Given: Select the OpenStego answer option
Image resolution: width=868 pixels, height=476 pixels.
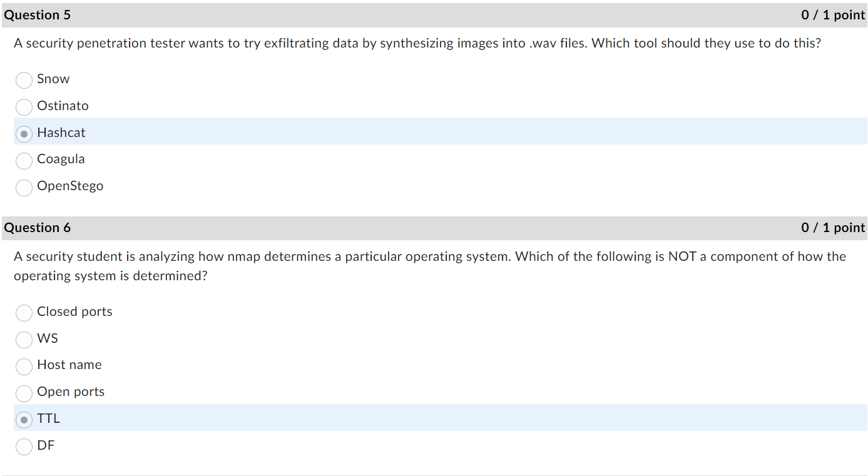Looking at the screenshot, I should (x=24, y=188).
